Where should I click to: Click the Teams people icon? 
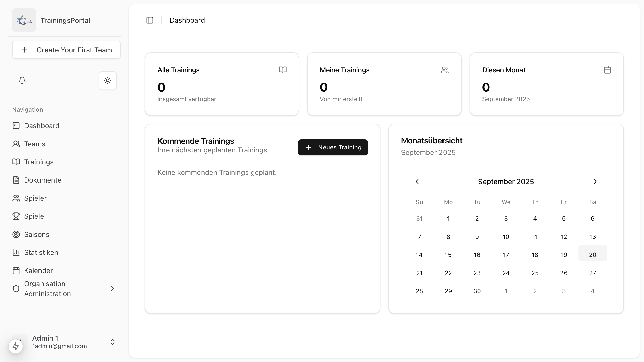click(16, 144)
